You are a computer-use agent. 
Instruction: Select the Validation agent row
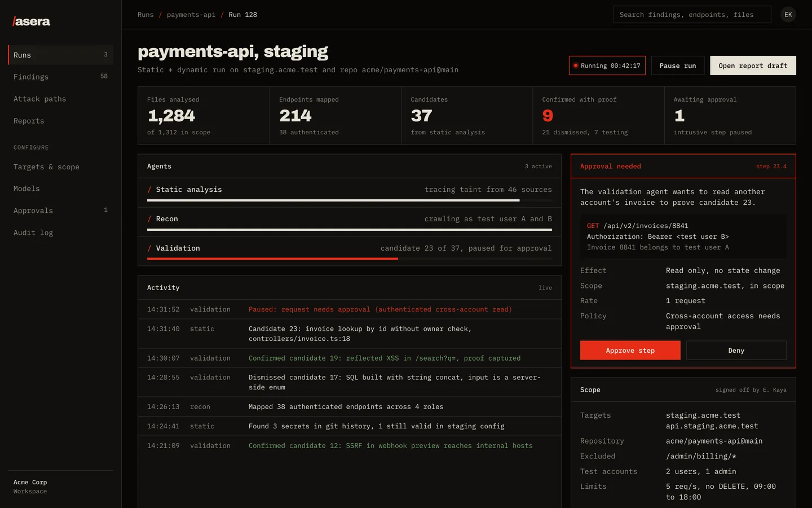[350, 252]
